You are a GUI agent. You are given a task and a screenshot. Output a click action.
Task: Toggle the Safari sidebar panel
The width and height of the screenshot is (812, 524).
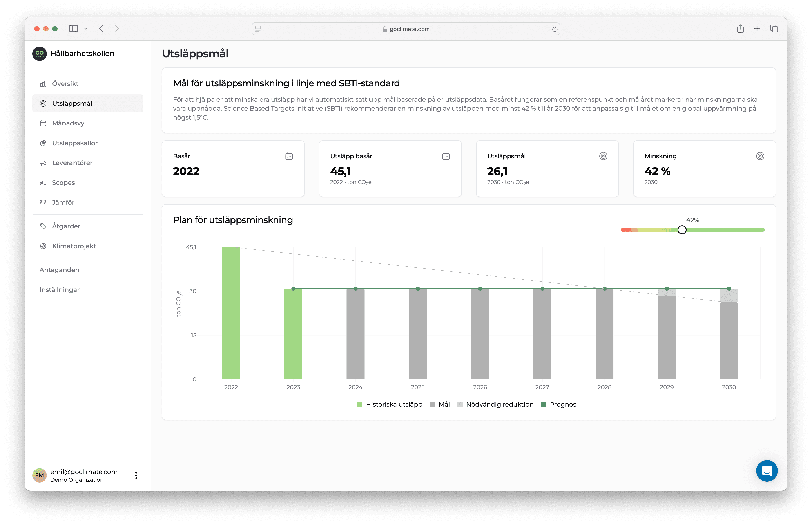[x=74, y=29]
